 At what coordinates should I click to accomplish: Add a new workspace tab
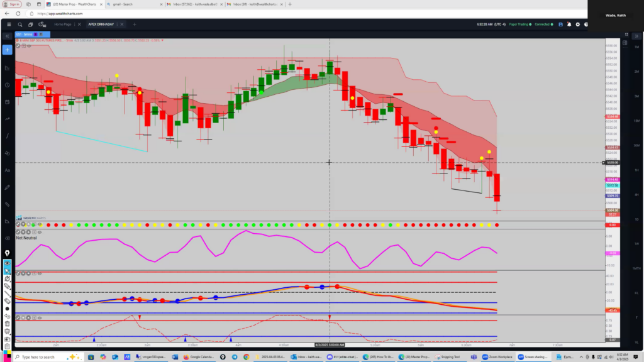coord(135,25)
